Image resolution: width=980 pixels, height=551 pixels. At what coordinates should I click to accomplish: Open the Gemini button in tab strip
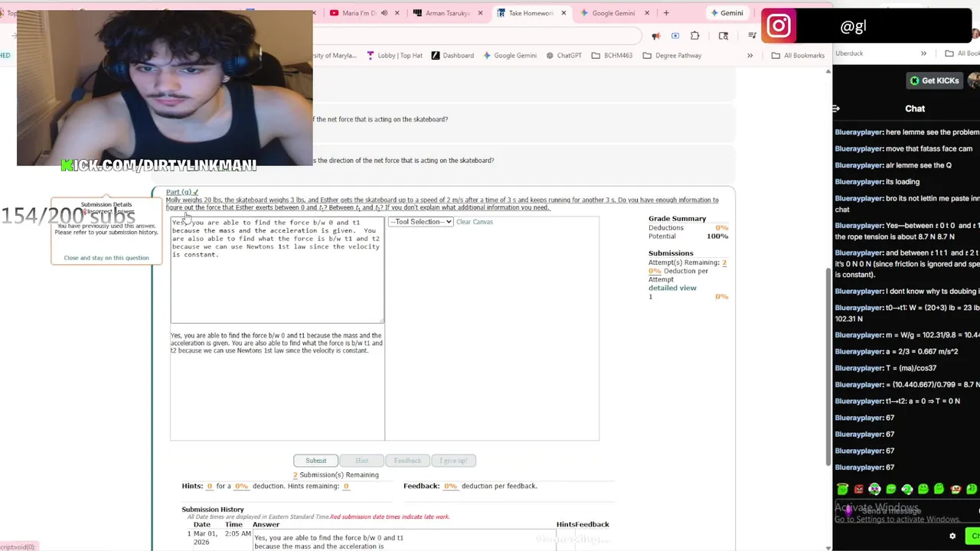click(727, 13)
